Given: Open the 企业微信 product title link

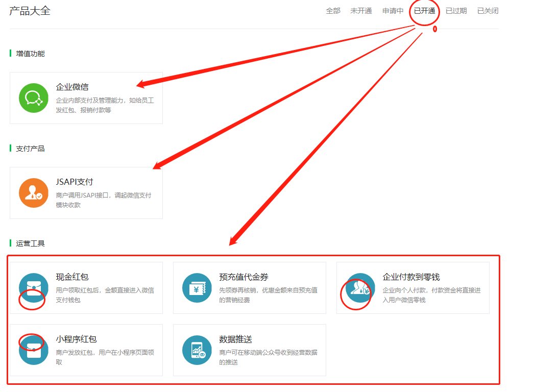Looking at the screenshot, I should 72,87.
